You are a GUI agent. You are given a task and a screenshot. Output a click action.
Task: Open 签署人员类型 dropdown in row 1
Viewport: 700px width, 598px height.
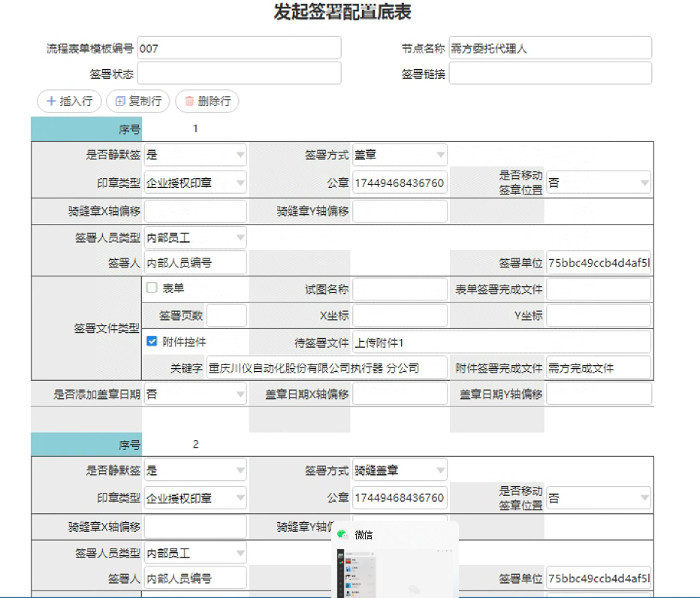coord(240,238)
